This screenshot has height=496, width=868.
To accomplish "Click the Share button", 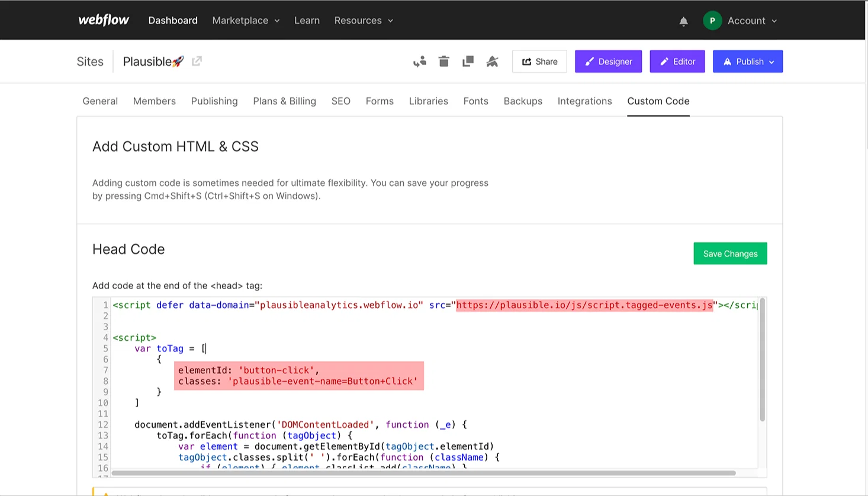I will (x=539, y=62).
